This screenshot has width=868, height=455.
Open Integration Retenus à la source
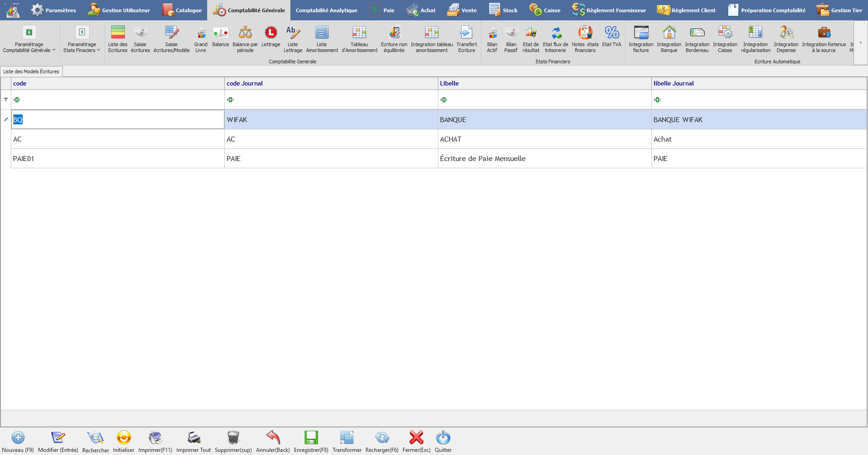pos(824,39)
